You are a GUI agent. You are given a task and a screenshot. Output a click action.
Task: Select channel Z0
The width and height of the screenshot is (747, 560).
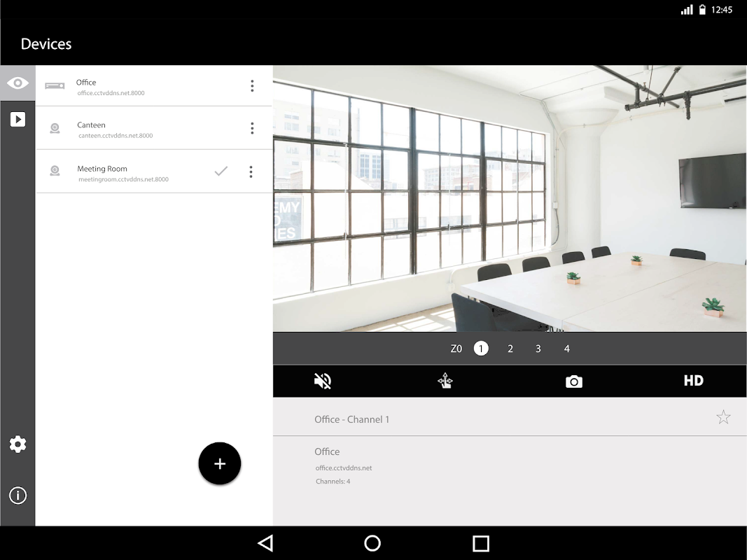(x=456, y=349)
